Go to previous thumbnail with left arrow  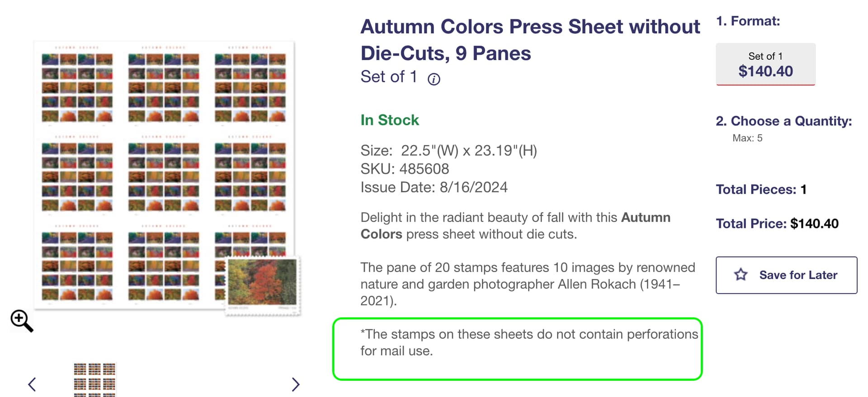(32, 384)
